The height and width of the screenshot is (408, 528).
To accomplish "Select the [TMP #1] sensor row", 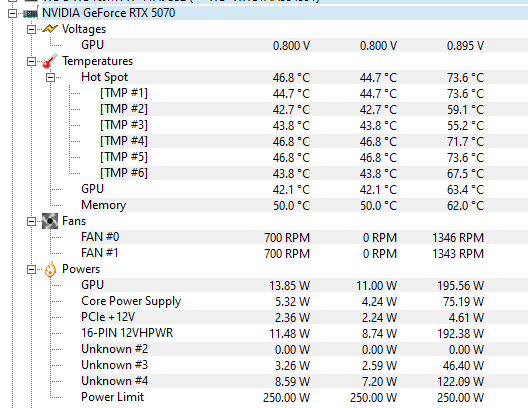I will coord(313,93).
